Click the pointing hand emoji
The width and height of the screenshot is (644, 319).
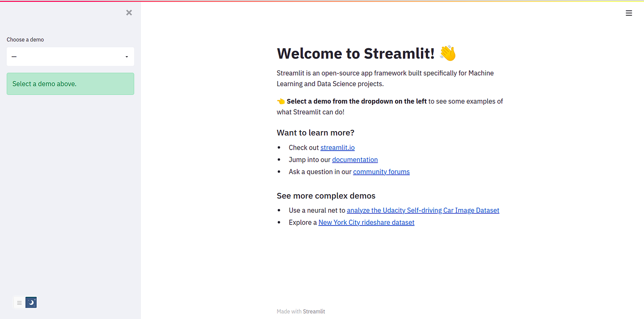(x=280, y=101)
